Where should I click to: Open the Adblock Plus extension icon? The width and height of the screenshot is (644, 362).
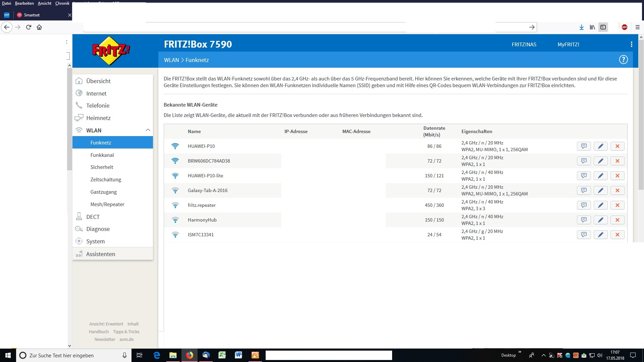[624, 27]
